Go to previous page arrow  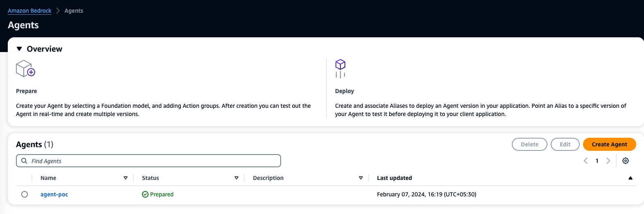pyautogui.click(x=585, y=161)
